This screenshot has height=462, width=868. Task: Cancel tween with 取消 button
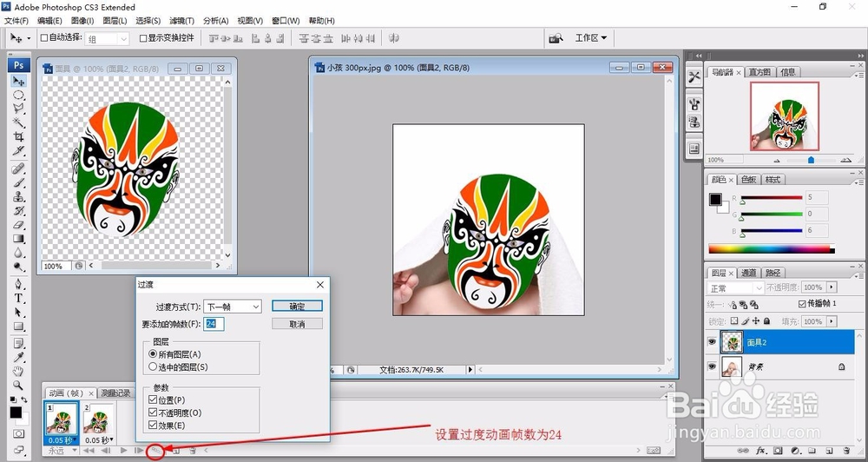pos(297,324)
